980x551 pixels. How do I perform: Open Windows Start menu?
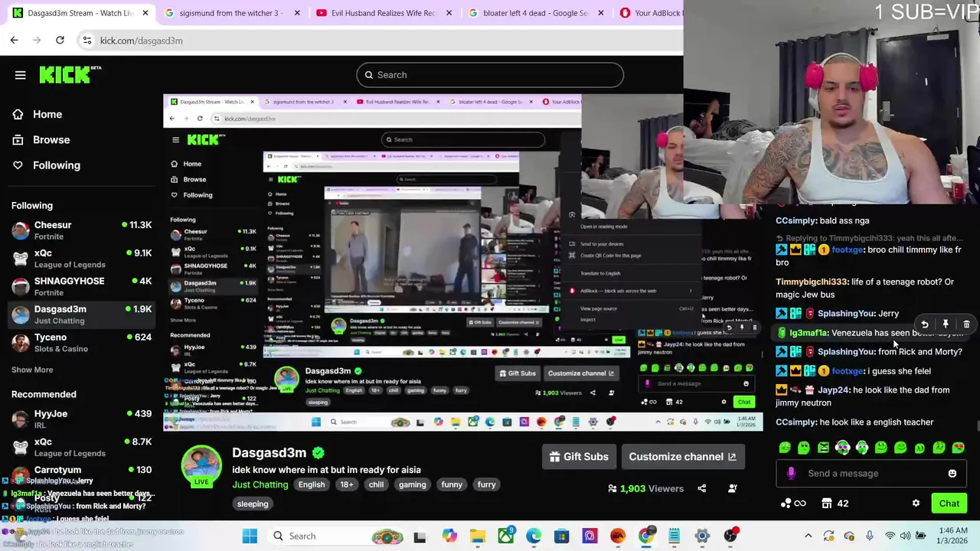[x=250, y=536]
